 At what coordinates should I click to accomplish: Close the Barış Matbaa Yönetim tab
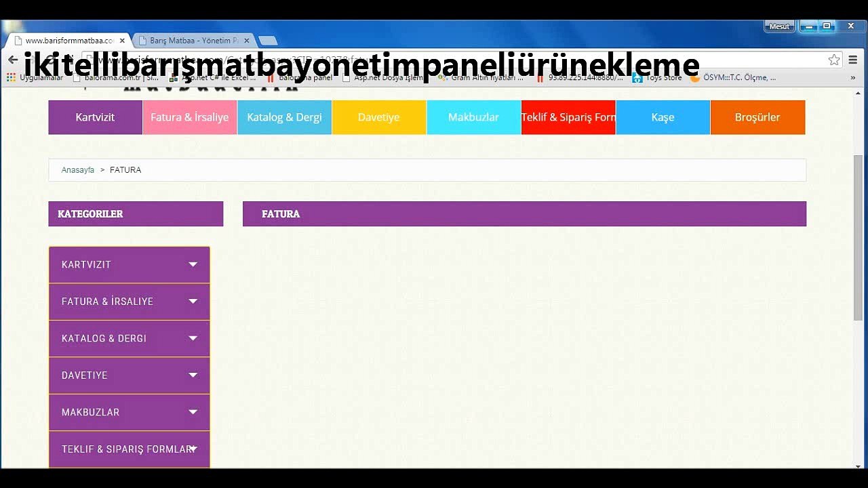pos(246,41)
